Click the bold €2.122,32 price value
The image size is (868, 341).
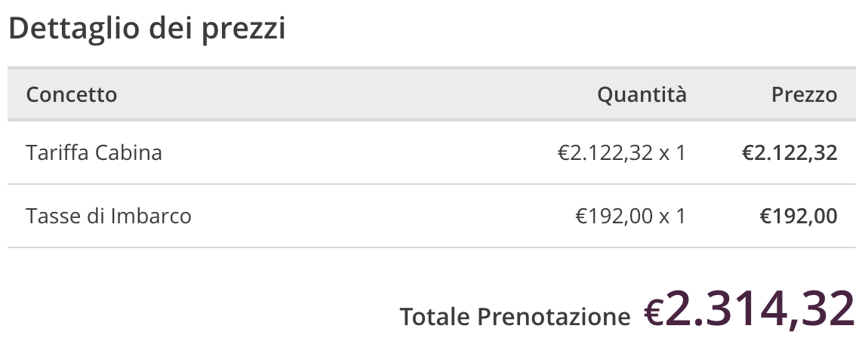tap(790, 153)
